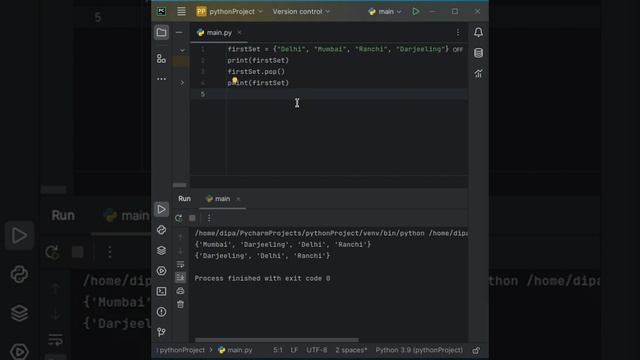Open editor tab options kebab menu
Screen dimensions: 640x360
[x=458, y=32]
